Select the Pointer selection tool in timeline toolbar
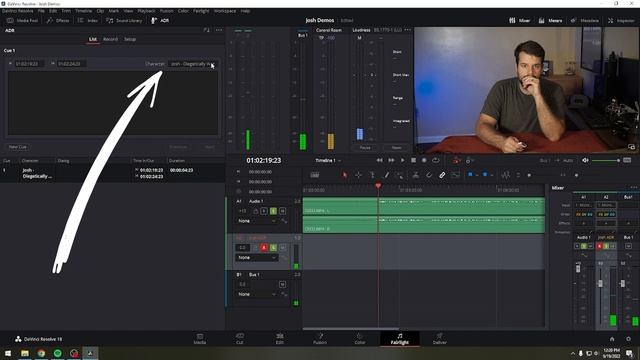Screen dimensions: 640x360 [344, 175]
